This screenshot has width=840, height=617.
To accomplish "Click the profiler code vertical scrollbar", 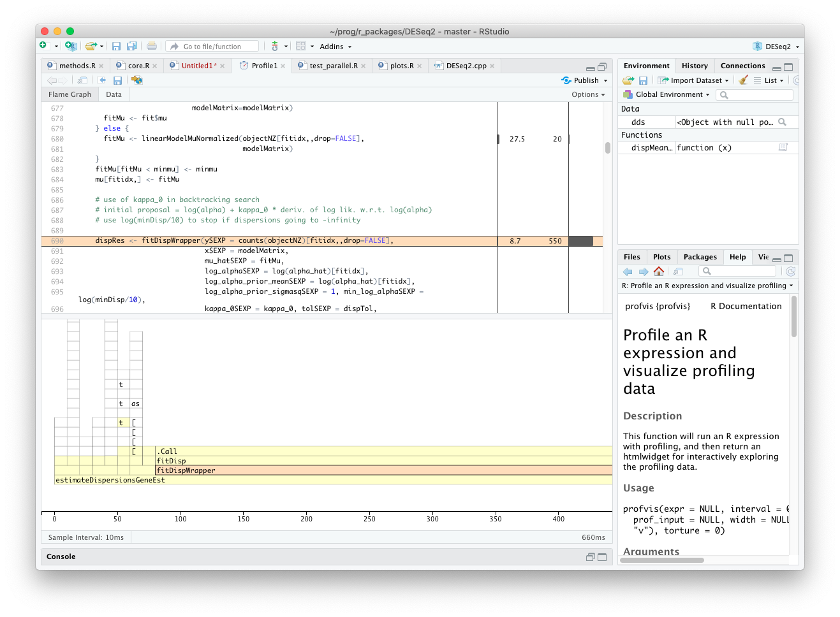I will (608, 147).
